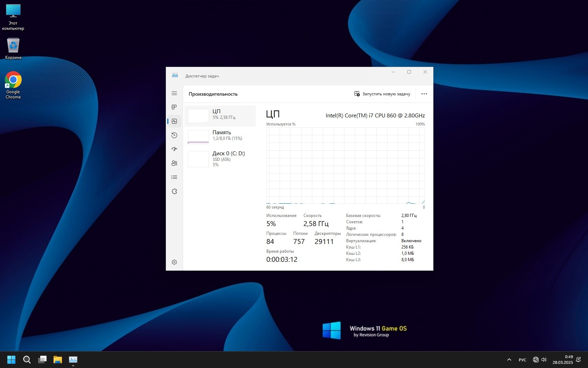Open the Windows Start menu
The image size is (588, 368).
[x=12, y=360]
